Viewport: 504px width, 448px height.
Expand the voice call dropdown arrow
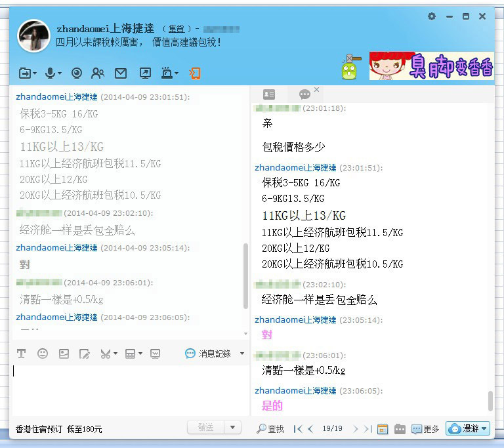coord(60,73)
